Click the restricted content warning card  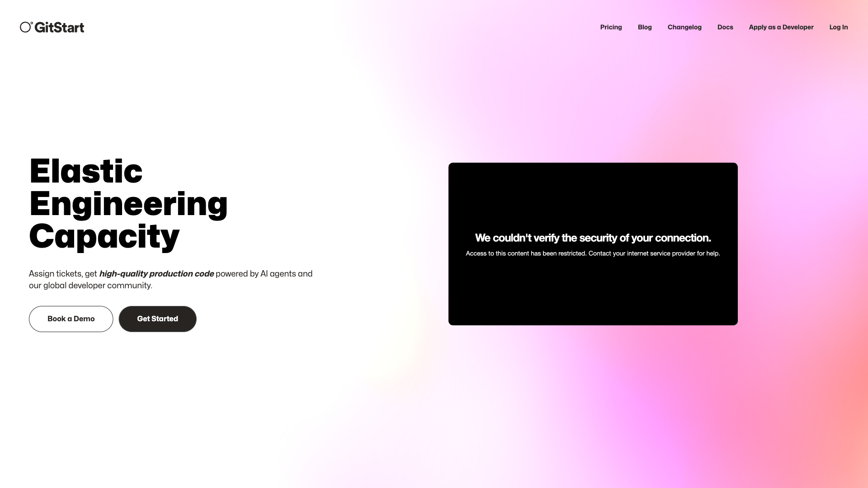[x=593, y=244]
